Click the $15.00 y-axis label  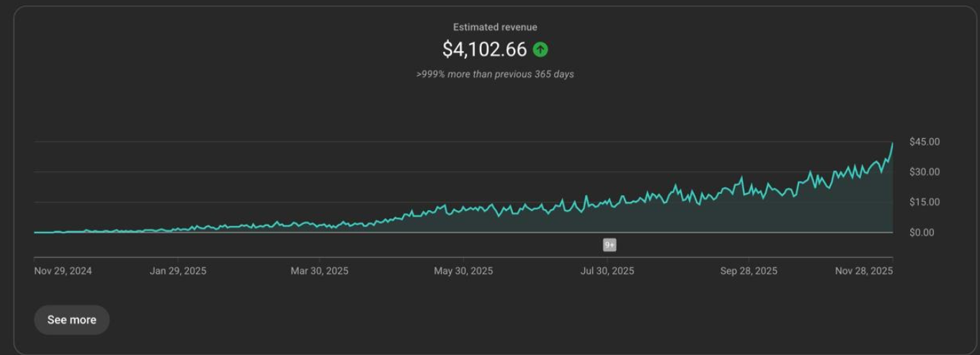(x=925, y=202)
